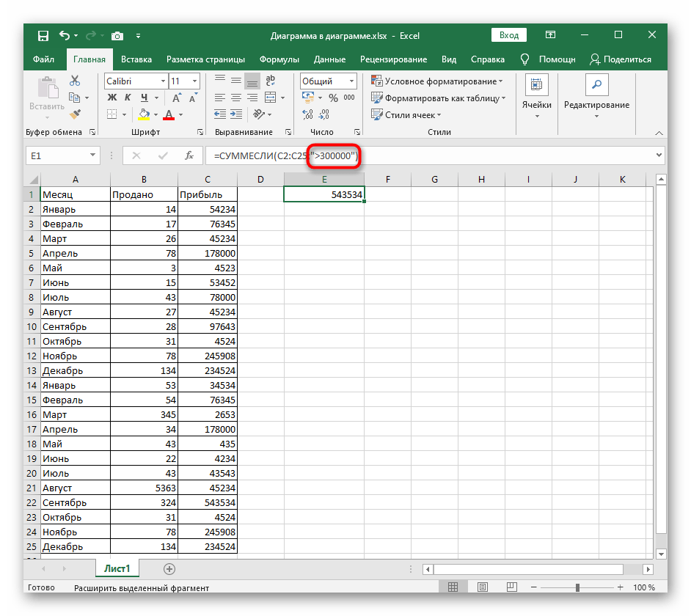Toggle bold formatting (Ж)
Viewport: 691px width, 616px height.
pyautogui.click(x=112, y=98)
